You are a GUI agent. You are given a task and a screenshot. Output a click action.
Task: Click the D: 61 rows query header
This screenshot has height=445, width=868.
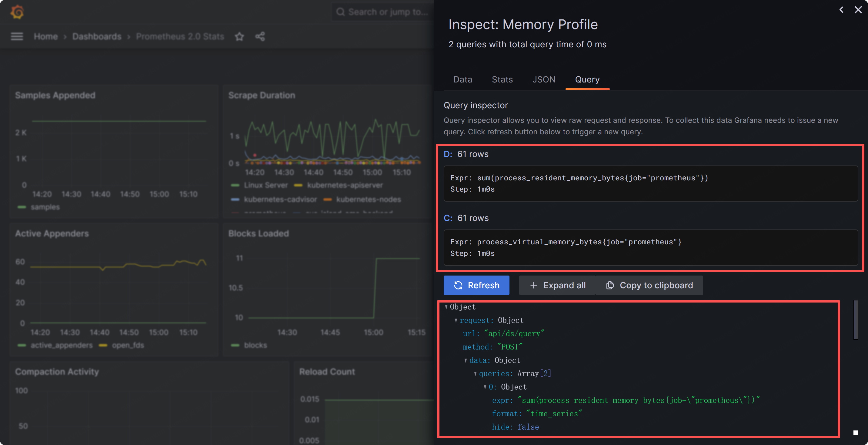(x=466, y=154)
